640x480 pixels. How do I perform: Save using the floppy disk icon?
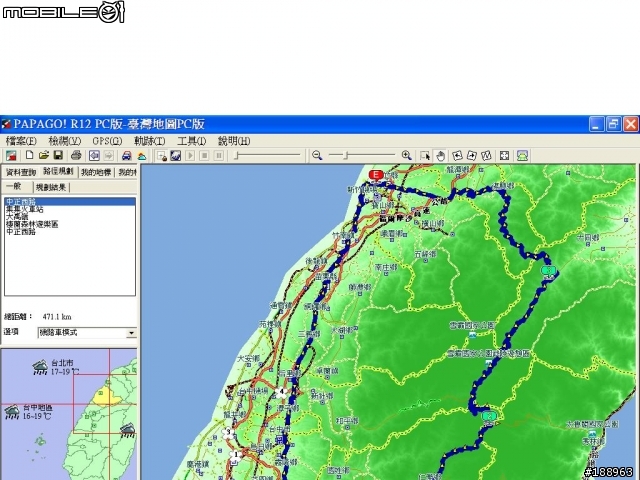[58, 156]
